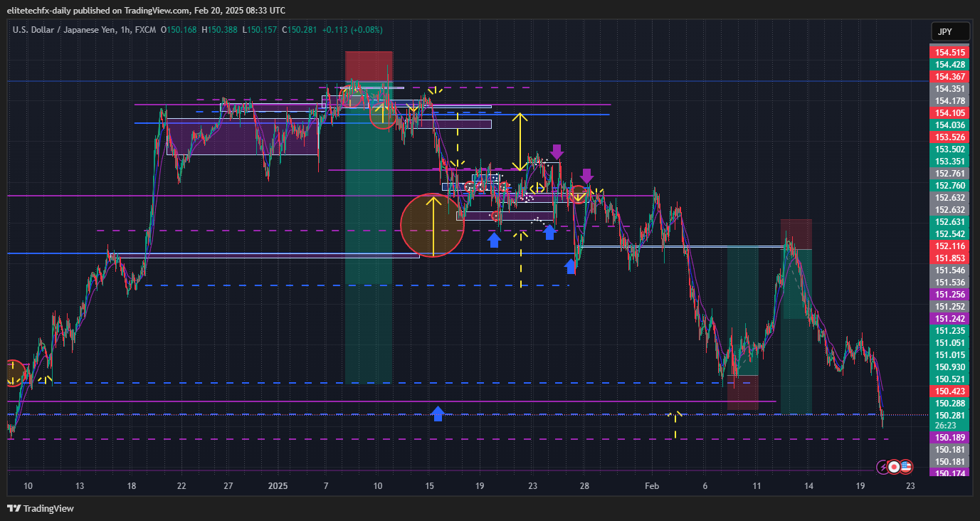Click the high value H150.388

pos(220,30)
